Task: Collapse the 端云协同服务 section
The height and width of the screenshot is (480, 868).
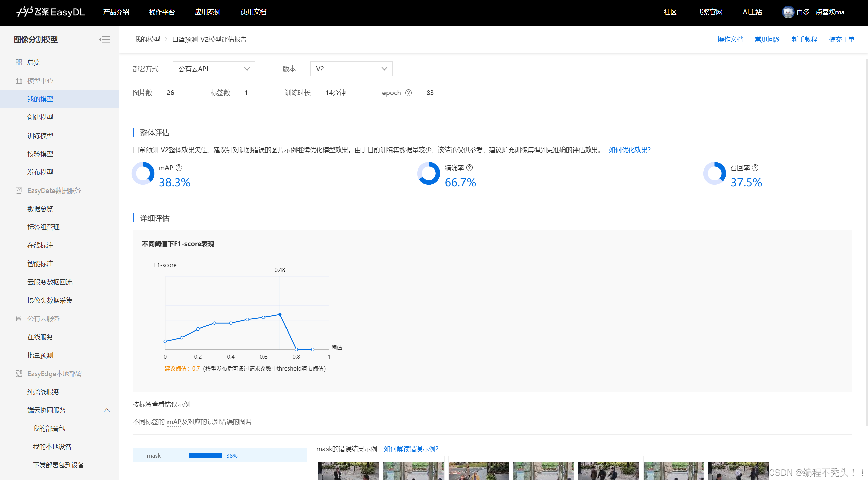Action: coord(107,410)
